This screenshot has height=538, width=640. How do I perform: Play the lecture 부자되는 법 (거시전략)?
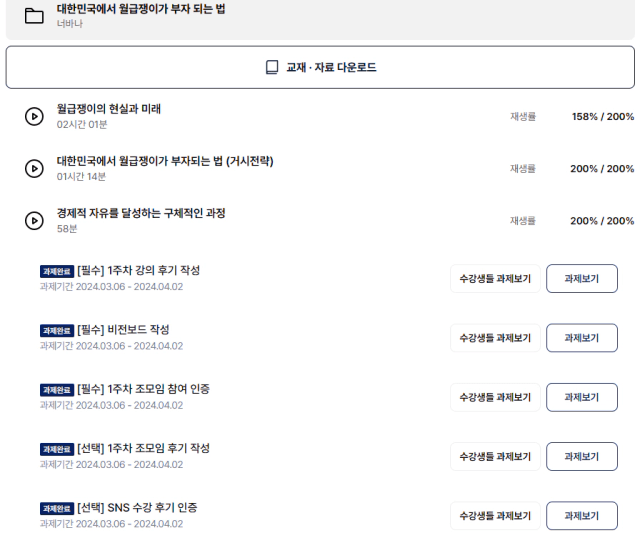click(34, 169)
